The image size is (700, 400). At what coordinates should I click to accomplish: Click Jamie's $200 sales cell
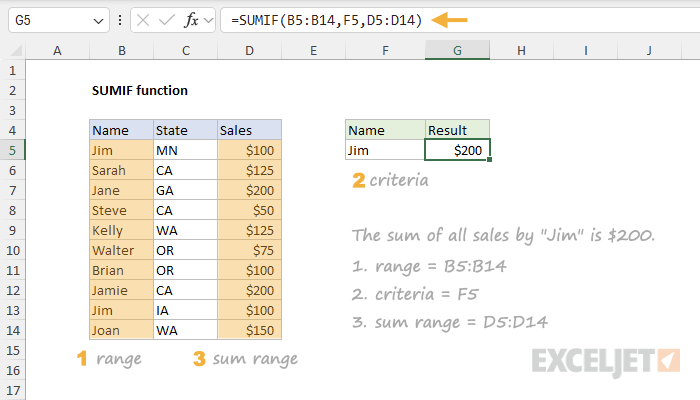pos(250,290)
